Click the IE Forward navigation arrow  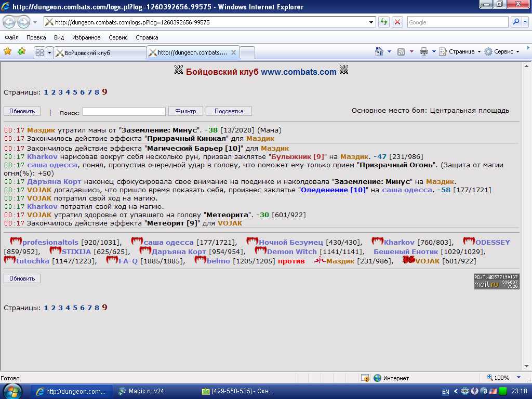click(x=23, y=22)
